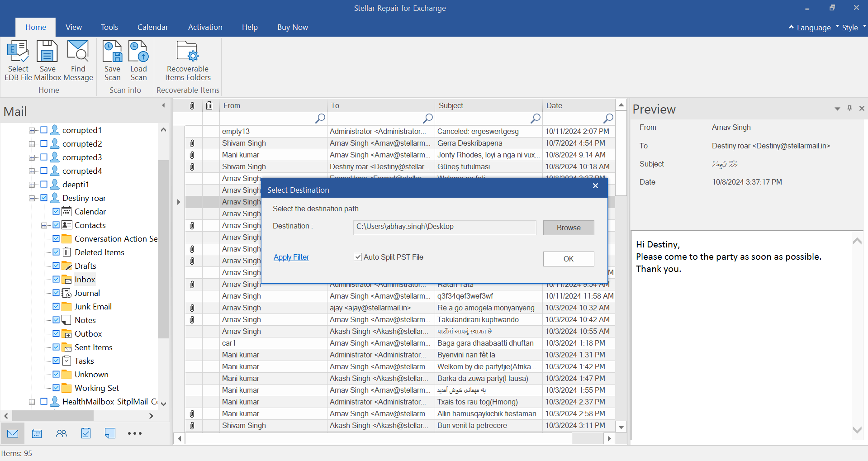Viewport: 868px width, 461px height.
Task: Click the Apply Filter link
Action: (x=291, y=257)
